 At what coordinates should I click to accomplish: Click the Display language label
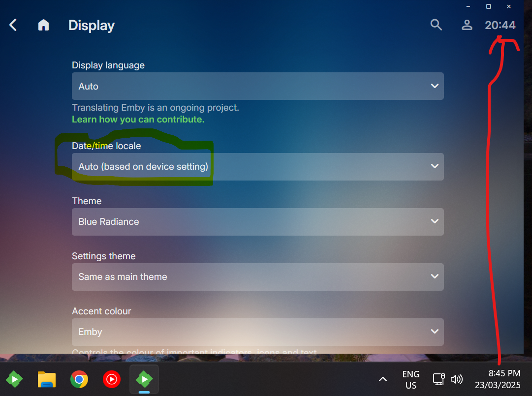[108, 65]
